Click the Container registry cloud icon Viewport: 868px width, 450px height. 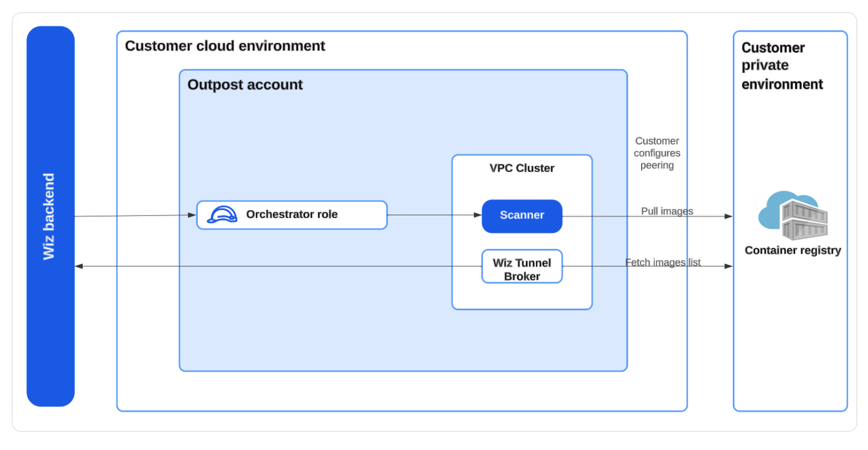pyautogui.click(x=793, y=215)
